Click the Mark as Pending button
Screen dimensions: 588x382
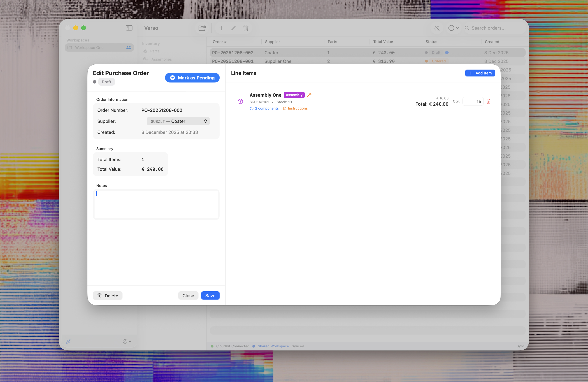(192, 78)
